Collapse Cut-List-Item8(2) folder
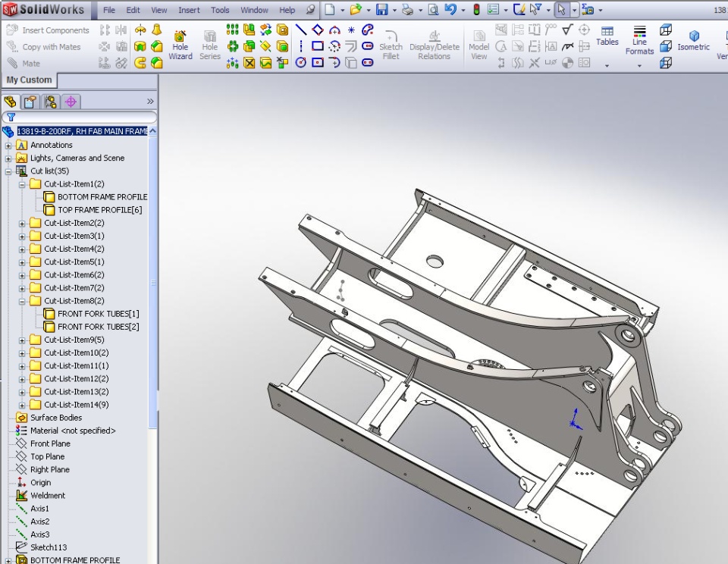The height and width of the screenshot is (564, 728). (22, 301)
